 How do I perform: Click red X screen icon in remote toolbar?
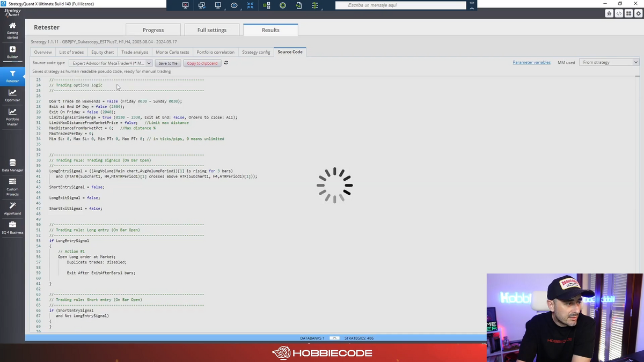(186, 5)
